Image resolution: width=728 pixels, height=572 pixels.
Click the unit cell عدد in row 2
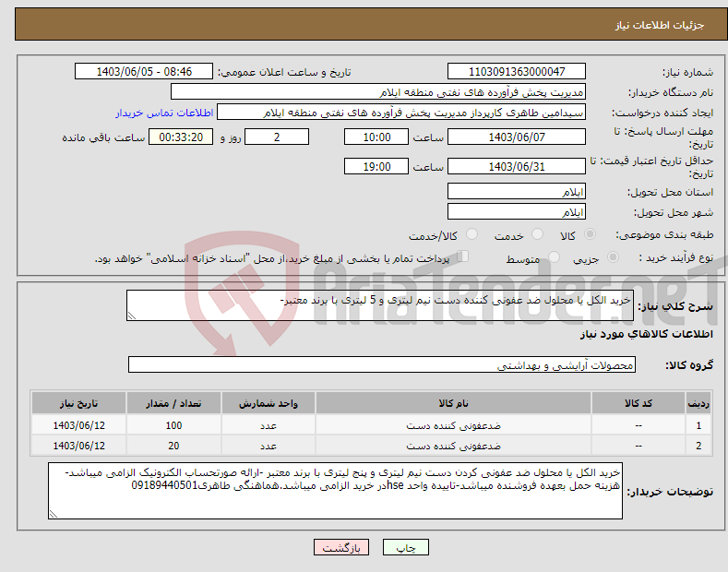(x=269, y=446)
